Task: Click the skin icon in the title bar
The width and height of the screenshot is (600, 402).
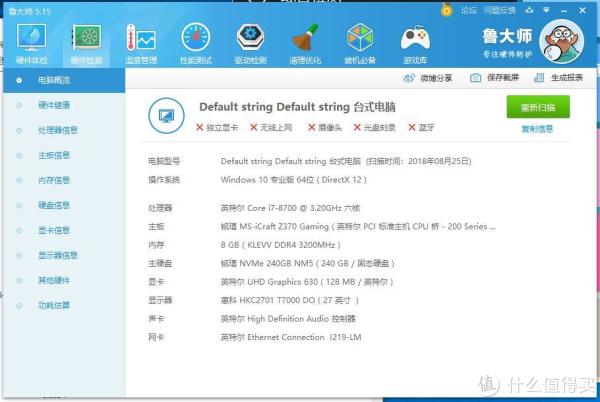Action: pos(529,10)
